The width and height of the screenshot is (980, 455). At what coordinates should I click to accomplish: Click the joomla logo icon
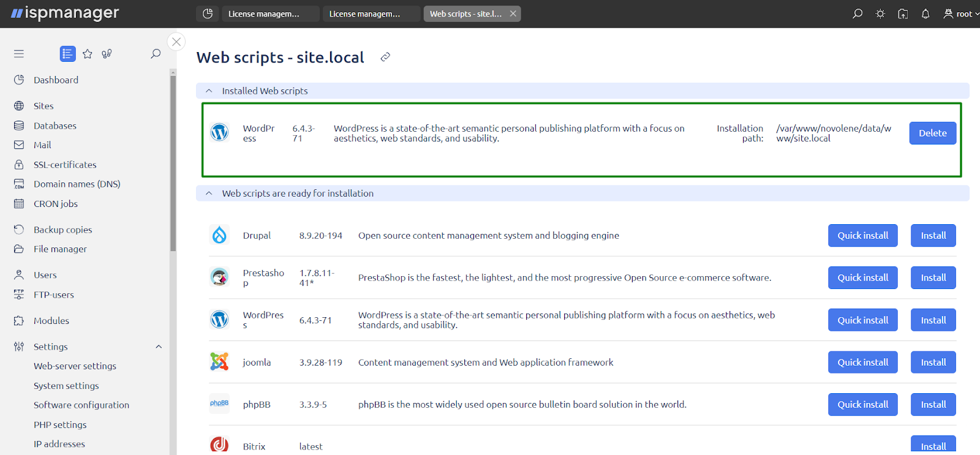pyautogui.click(x=219, y=362)
